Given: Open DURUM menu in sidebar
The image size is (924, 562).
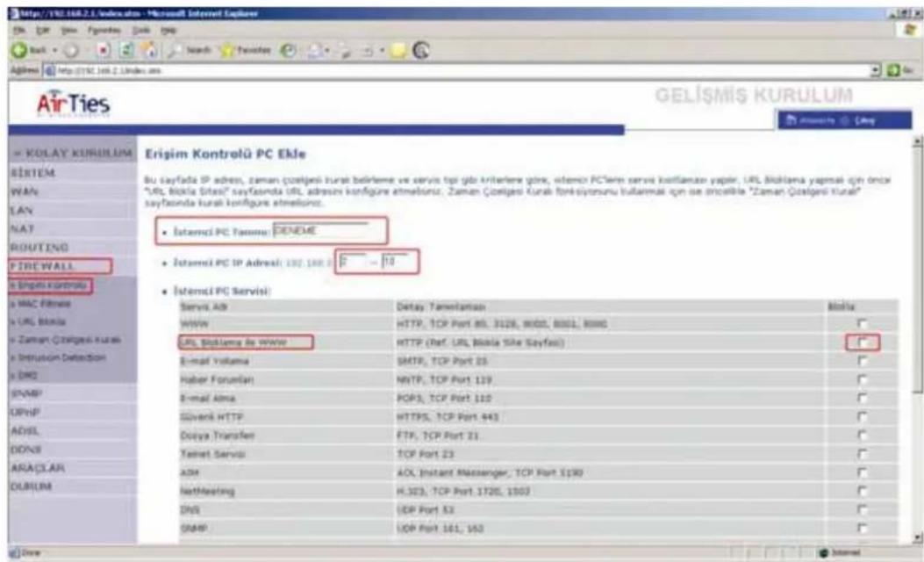Looking at the screenshot, I should pos(32,486).
